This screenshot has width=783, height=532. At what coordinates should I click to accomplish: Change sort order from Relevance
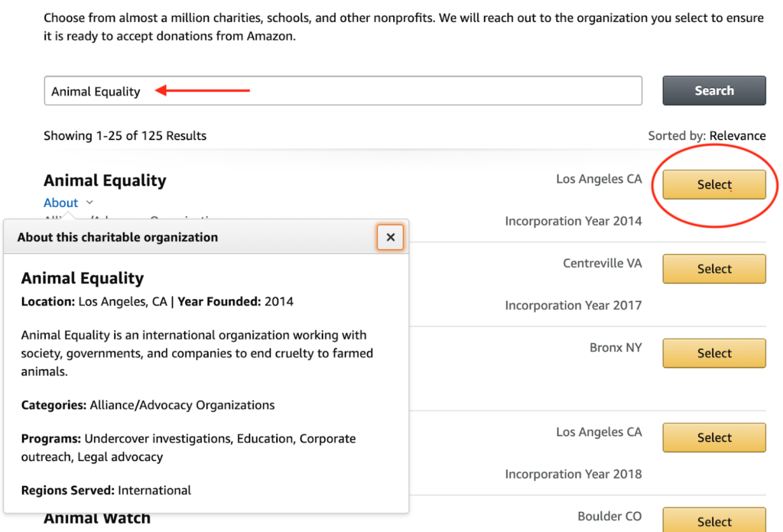(737, 136)
